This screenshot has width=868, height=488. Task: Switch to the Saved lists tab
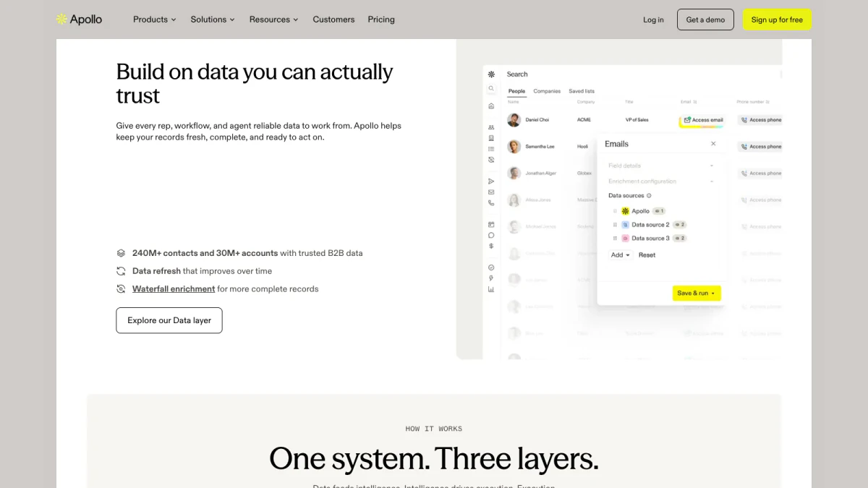click(582, 91)
